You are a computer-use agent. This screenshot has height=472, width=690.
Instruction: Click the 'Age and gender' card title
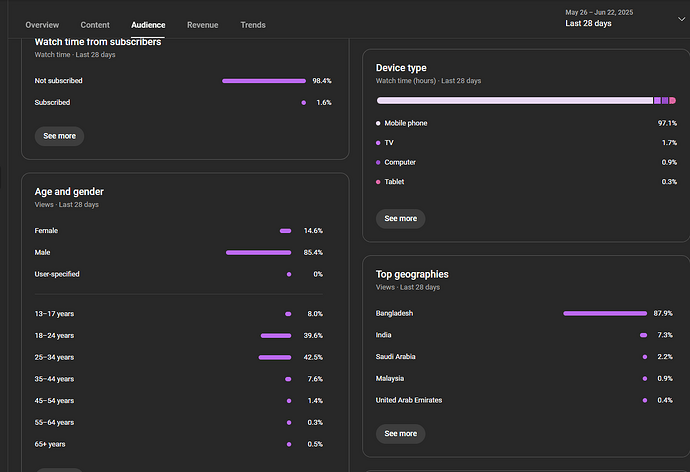pos(69,192)
